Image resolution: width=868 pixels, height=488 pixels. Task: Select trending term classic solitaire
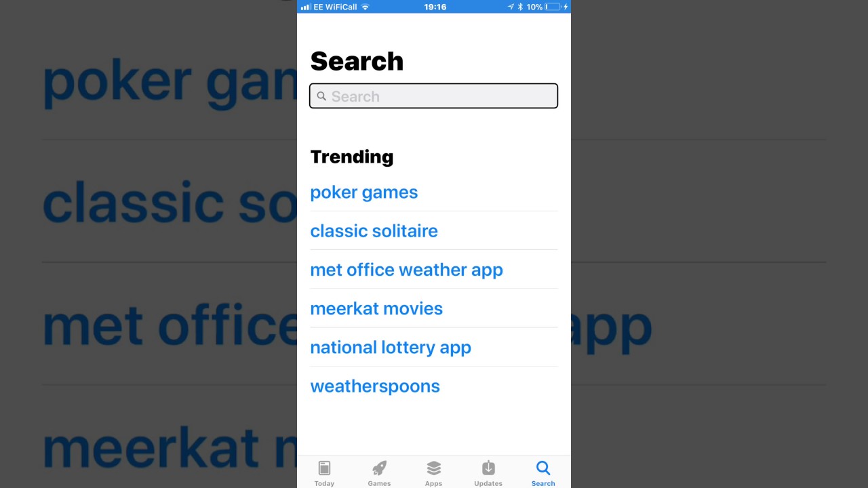point(374,231)
